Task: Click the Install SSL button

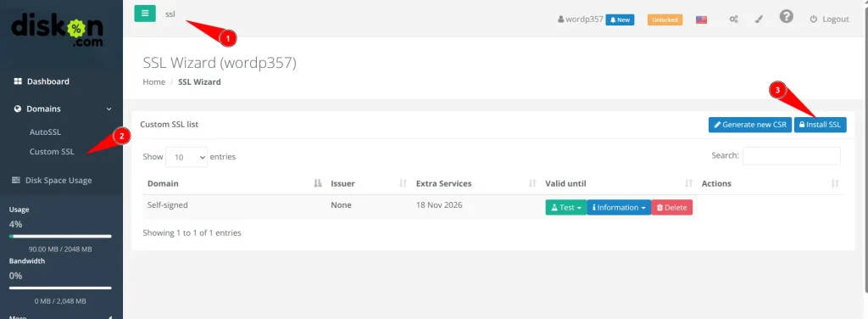Action: (821, 125)
